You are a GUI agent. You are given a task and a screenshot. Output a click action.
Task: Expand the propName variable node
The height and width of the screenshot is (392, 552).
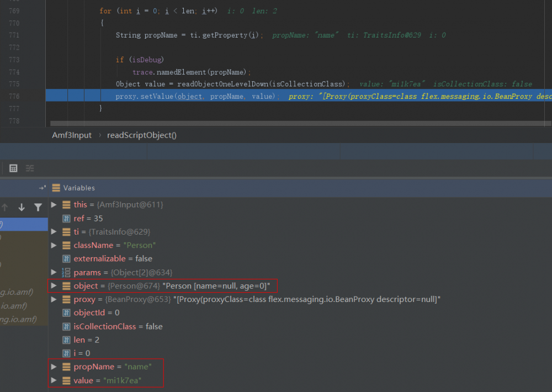[54, 367]
